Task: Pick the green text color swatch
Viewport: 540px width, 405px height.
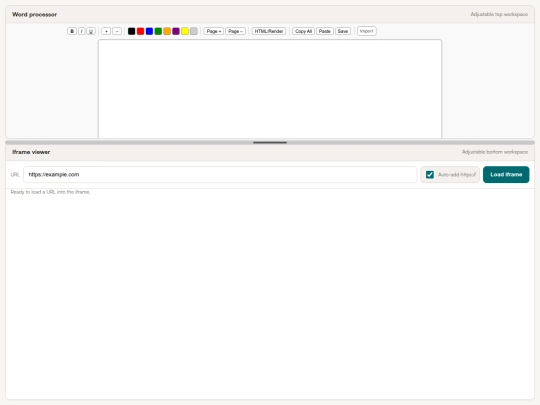Action: (x=158, y=31)
